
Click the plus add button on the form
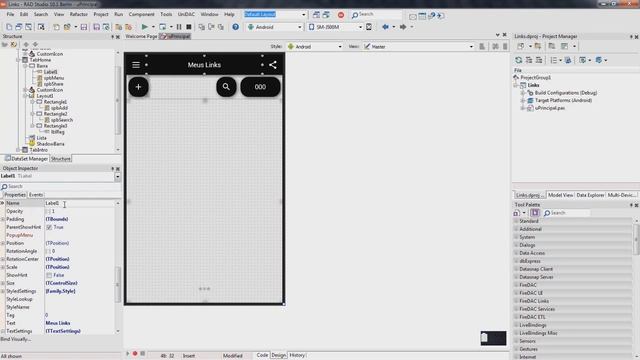tap(138, 87)
